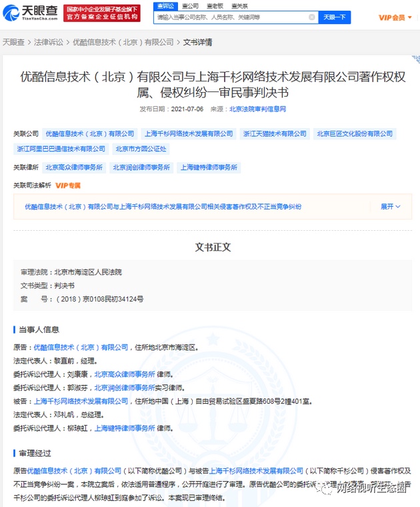
Task: Select the 查诉讼 search tab
Action: coord(165,6)
